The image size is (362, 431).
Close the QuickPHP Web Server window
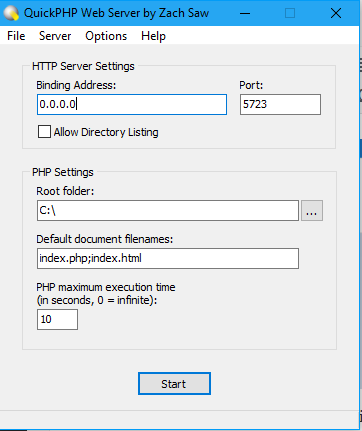pyautogui.click(x=336, y=13)
